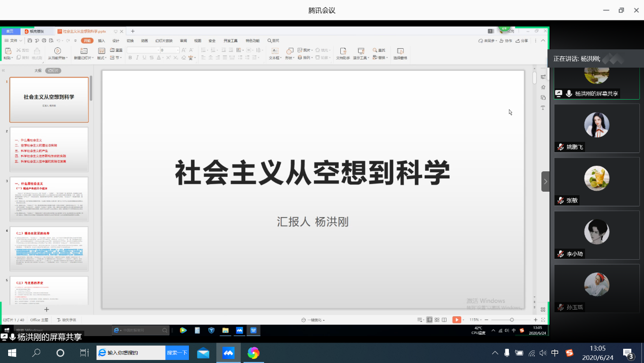Click the 分享 (share) button
Image resolution: width=644 pixels, height=363 pixels.
tap(522, 41)
